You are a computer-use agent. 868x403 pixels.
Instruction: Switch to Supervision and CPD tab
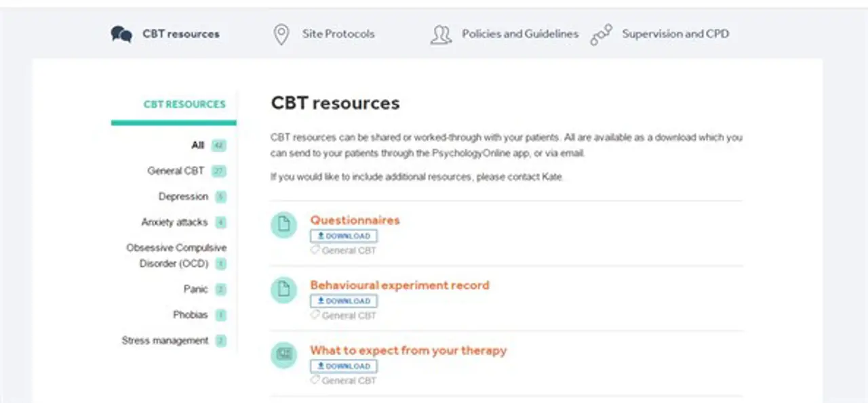coord(675,34)
